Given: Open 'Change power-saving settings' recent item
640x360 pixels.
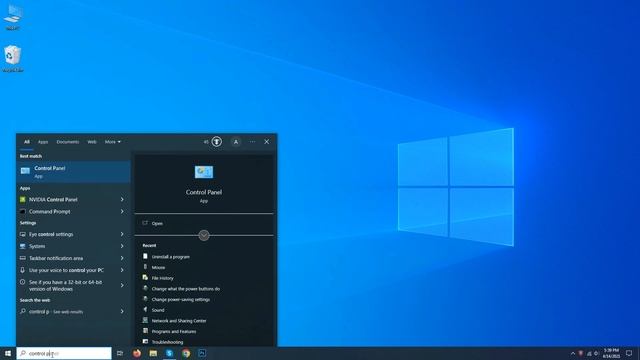Looking at the screenshot, I should pos(180,299).
